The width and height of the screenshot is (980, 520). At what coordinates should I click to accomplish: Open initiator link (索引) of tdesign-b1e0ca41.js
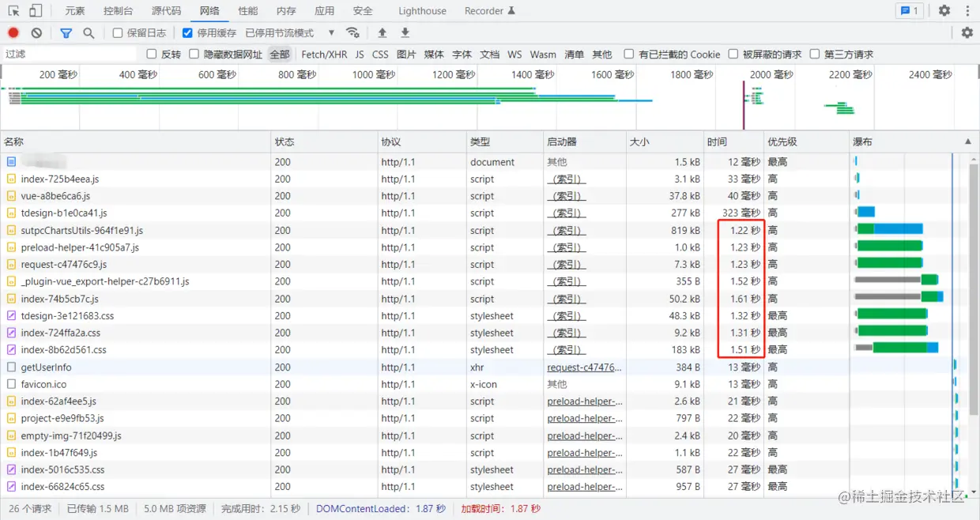[x=567, y=213]
